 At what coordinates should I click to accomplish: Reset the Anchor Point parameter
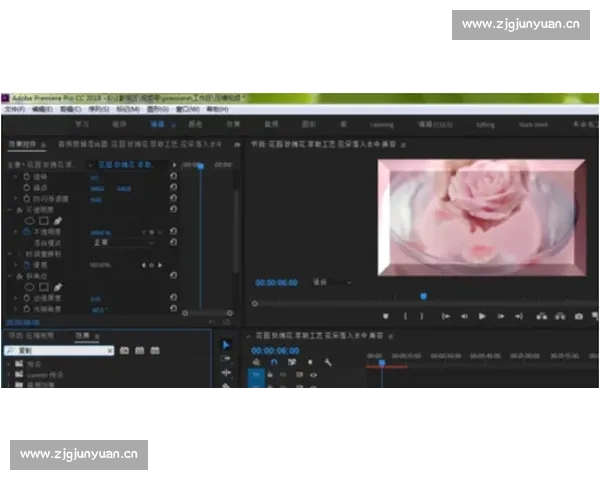pos(173,187)
